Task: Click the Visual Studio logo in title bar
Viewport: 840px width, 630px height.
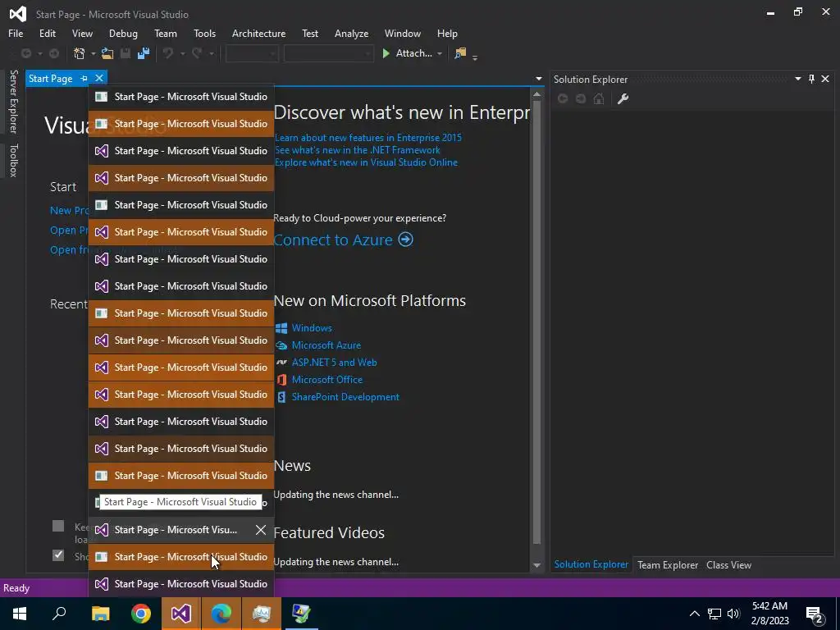Action: coord(18,14)
